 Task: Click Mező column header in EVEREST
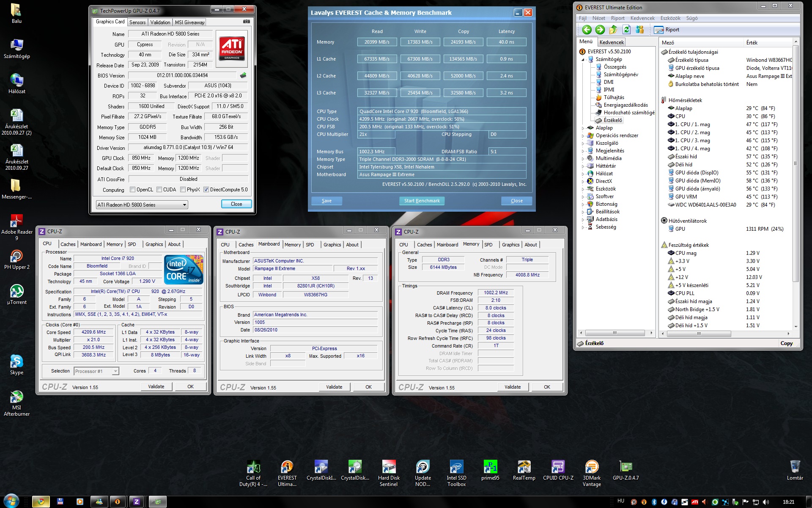(701, 42)
